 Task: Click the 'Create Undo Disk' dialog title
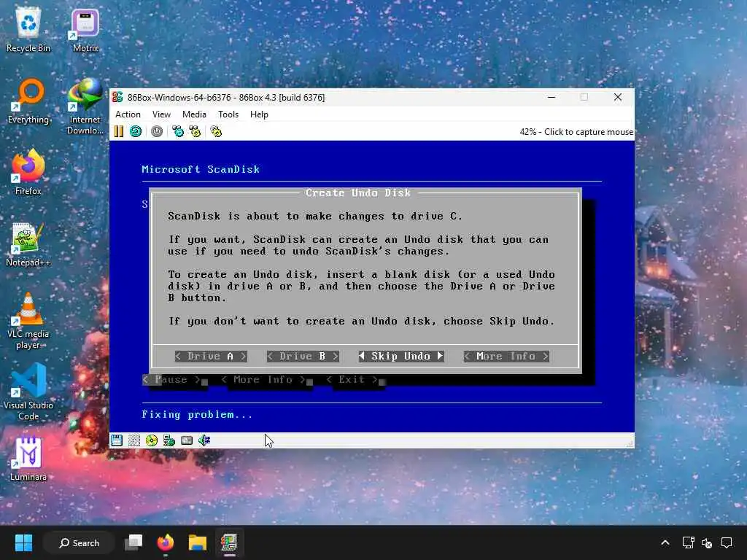tap(358, 192)
